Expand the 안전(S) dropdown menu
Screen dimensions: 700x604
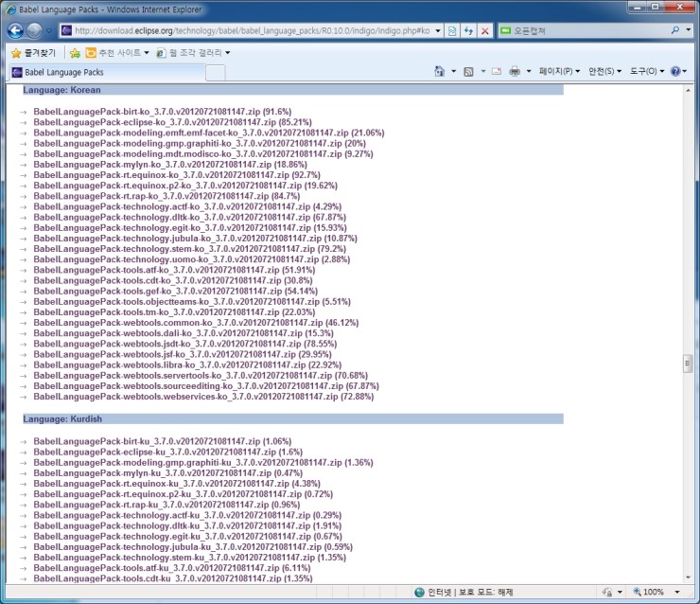click(x=604, y=72)
